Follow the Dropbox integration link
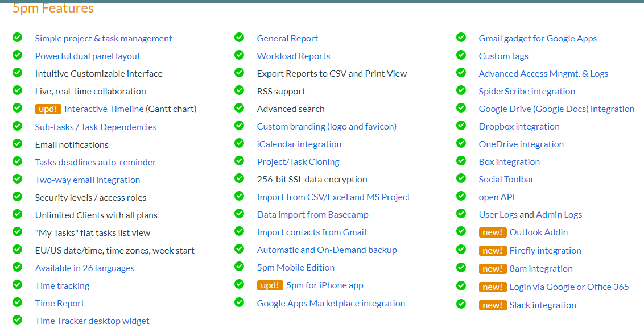Screen dimensions: 644x328 [519, 127]
